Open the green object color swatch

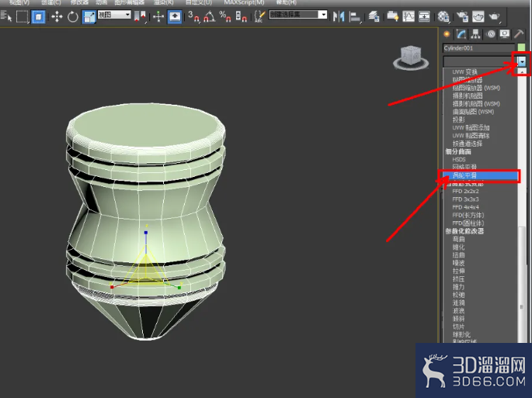coord(521,48)
